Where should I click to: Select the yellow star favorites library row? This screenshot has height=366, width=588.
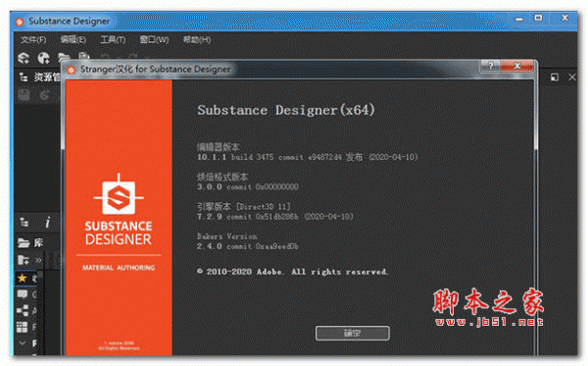tap(26, 278)
